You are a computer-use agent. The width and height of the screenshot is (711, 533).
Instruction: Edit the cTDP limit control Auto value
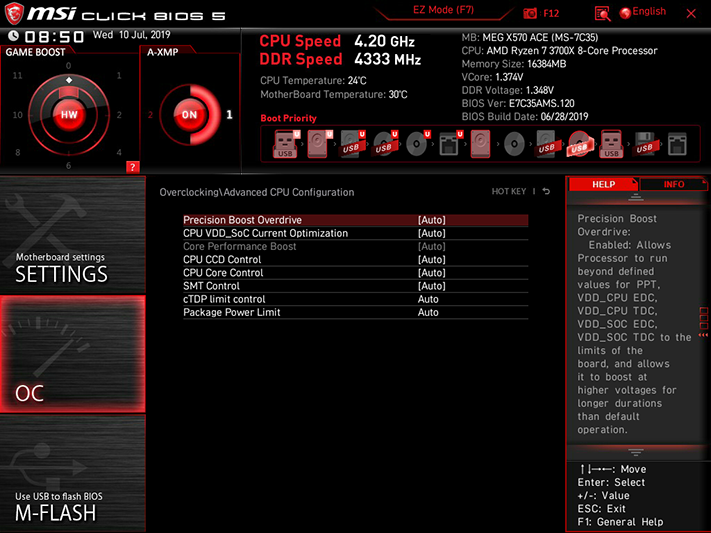click(x=428, y=299)
